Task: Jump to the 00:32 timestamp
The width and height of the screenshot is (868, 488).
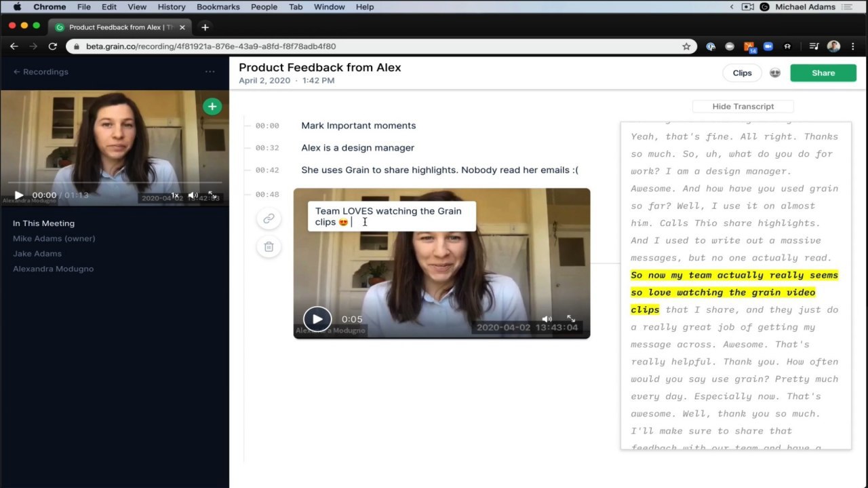Action: click(267, 148)
